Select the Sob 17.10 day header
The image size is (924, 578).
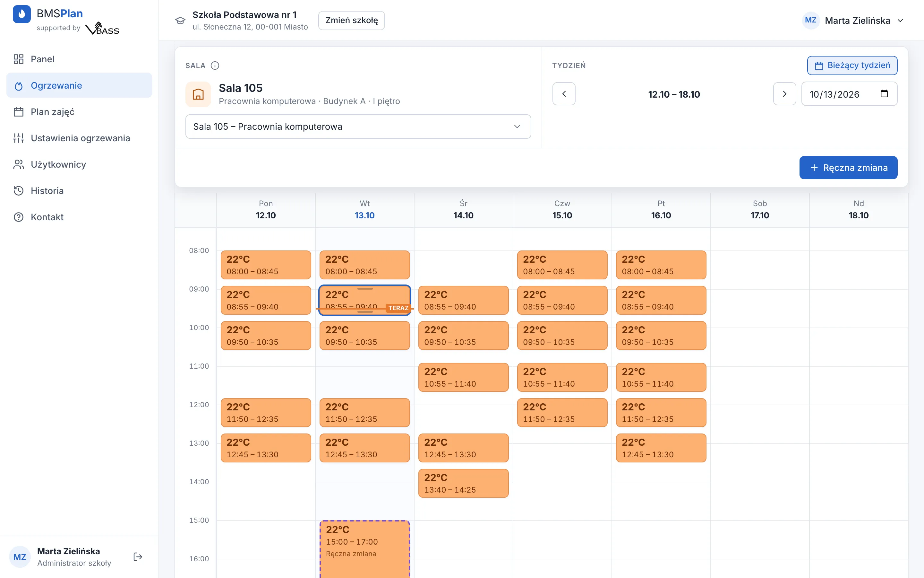[760, 210]
